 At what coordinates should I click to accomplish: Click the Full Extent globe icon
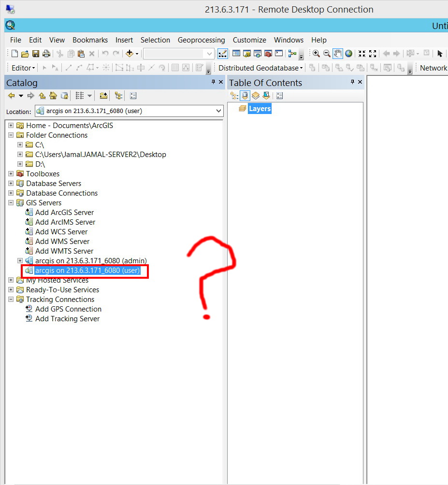(348, 54)
